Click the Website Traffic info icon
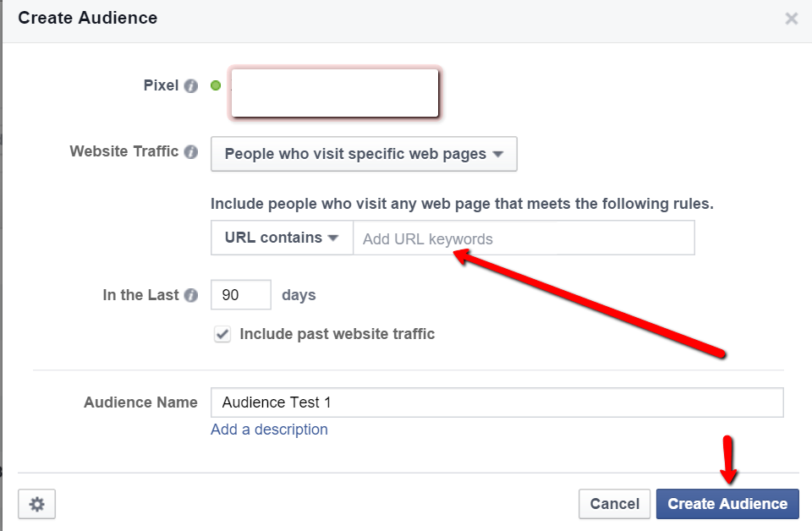812x531 pixels. tap(191, 151)
